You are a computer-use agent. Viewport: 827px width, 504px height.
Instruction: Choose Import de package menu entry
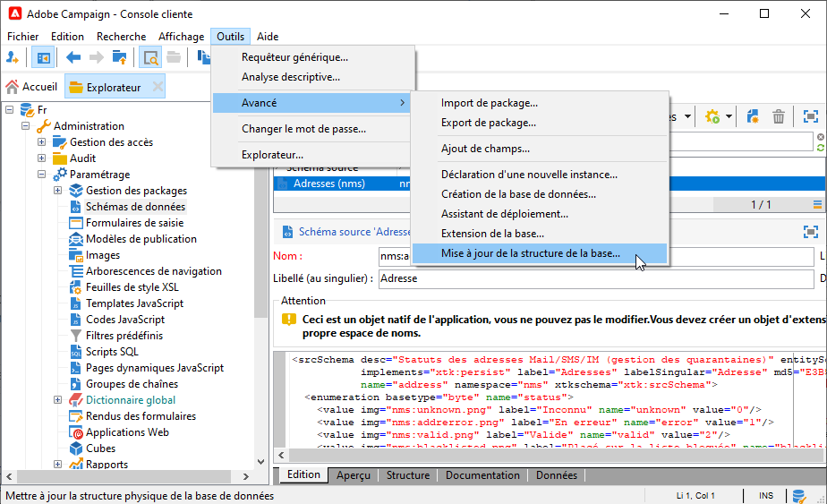pyautogui.click(x=489, y=103)
